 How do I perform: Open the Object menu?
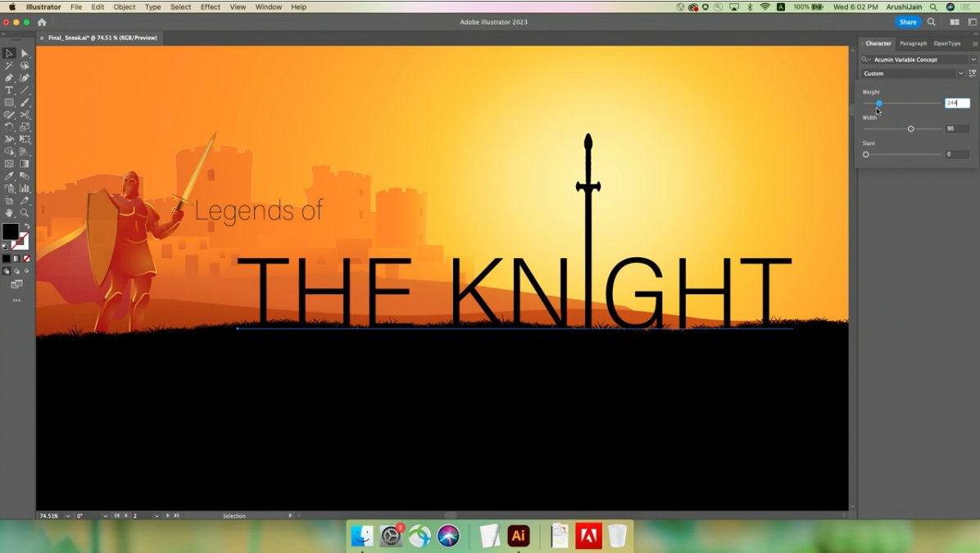click(125, 7)
